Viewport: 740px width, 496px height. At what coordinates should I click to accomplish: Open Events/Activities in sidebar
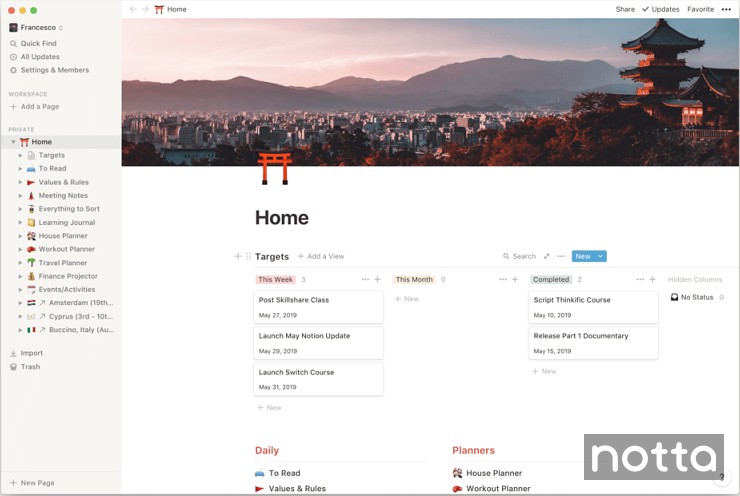click(x=67, y=289)
